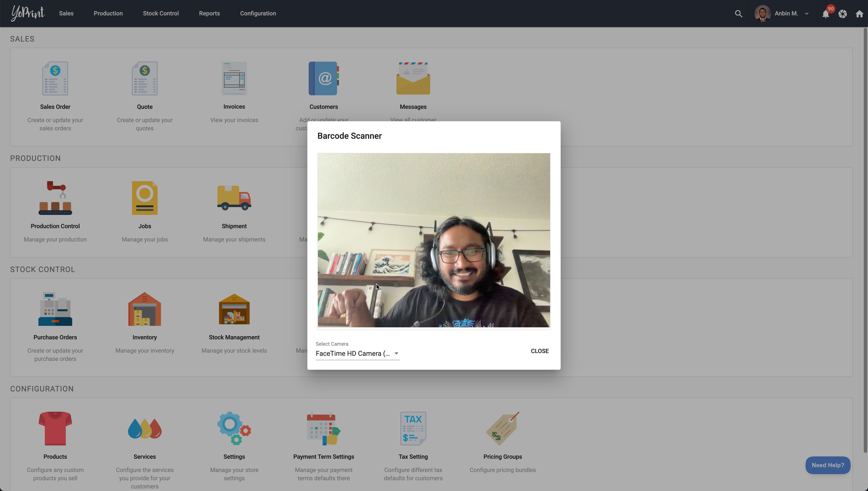Open the Production Control icon

[55, 198]
